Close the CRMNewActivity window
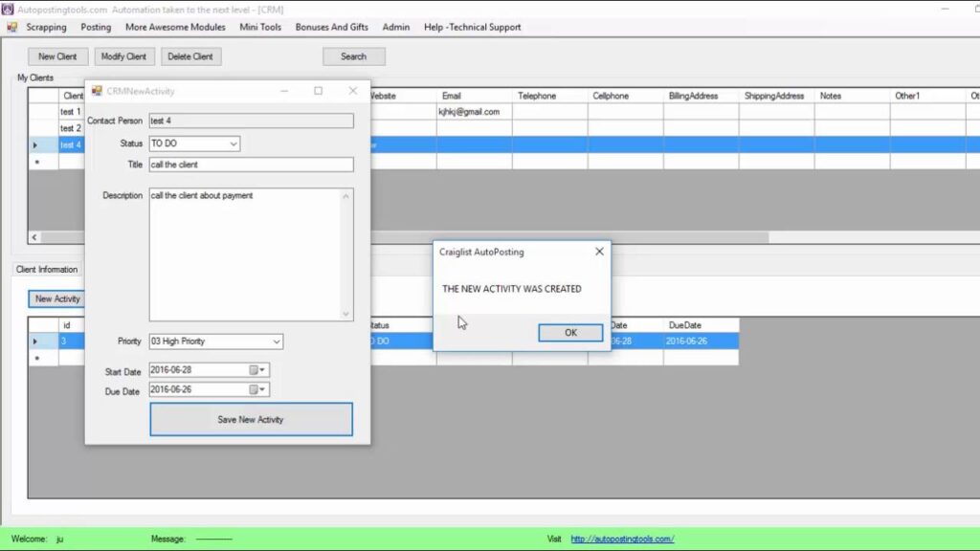Screen dimensions: 980x551 pos(353,91)
